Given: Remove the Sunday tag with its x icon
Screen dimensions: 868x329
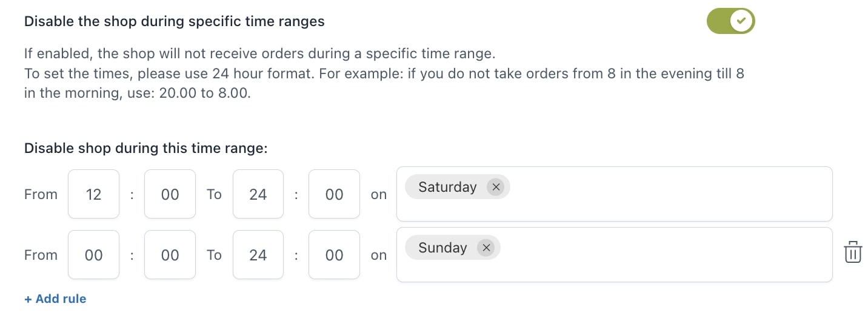Looking at the screenshot, I should [486, 248].
